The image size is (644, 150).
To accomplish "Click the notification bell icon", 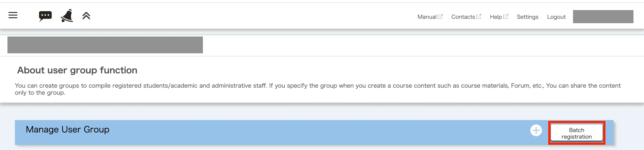I will (67, 16).
